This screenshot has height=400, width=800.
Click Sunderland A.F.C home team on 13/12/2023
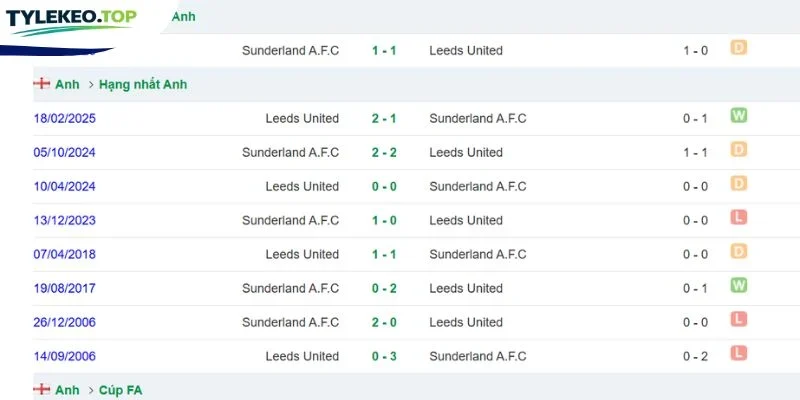tap(290, 220)
